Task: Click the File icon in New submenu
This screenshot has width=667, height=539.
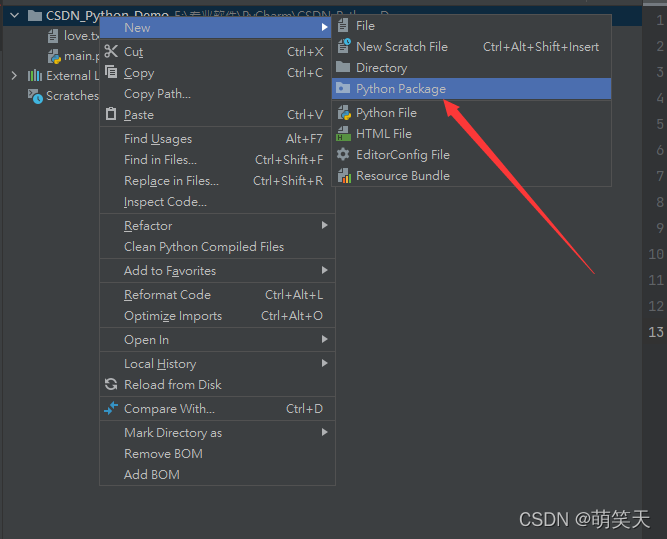Action: [x=343, y=26]
